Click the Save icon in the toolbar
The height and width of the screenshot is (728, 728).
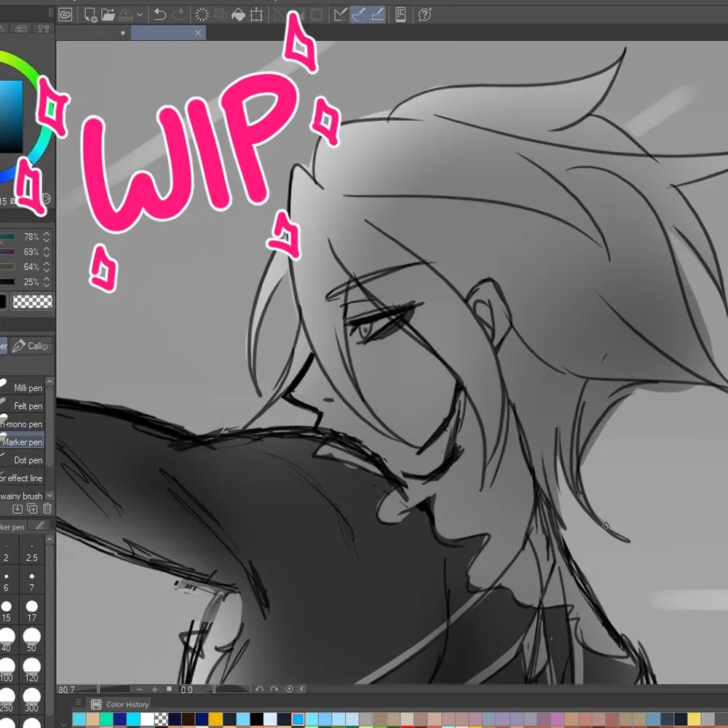click(x=126, y=15)
